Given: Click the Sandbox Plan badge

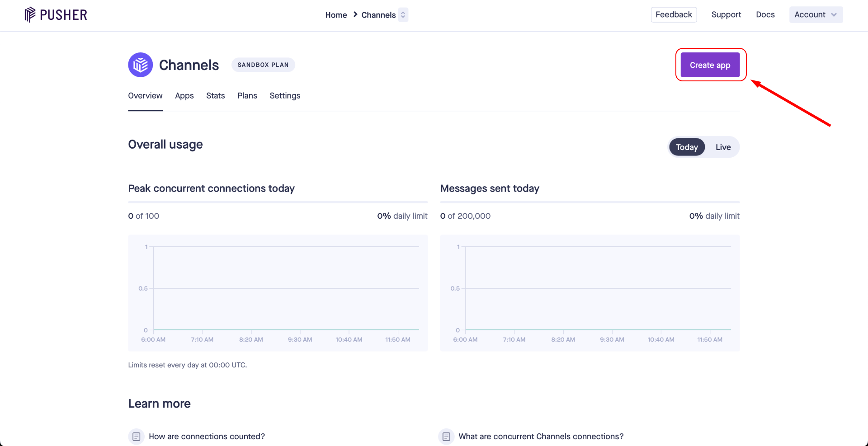Looking at the screenshot, I should click(x=263, y=65).
